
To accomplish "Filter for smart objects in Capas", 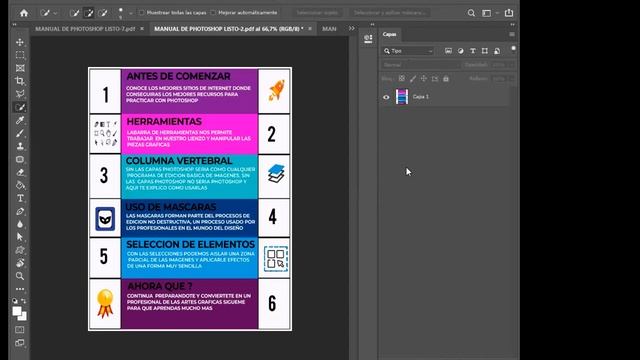I will tap(497, 51).
